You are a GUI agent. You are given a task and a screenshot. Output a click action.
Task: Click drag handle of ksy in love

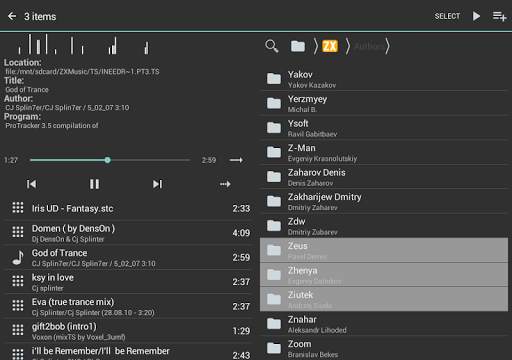coord(18,281)
